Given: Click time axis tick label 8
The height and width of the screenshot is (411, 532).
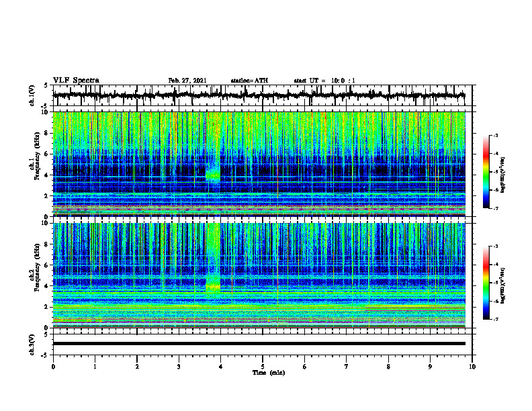Looking at the screenshot, I should [x=388, y=367].
